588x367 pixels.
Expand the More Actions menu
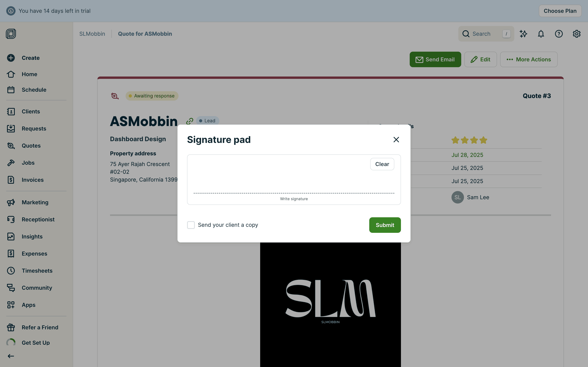pyautogui.click(x=528, y=59)
